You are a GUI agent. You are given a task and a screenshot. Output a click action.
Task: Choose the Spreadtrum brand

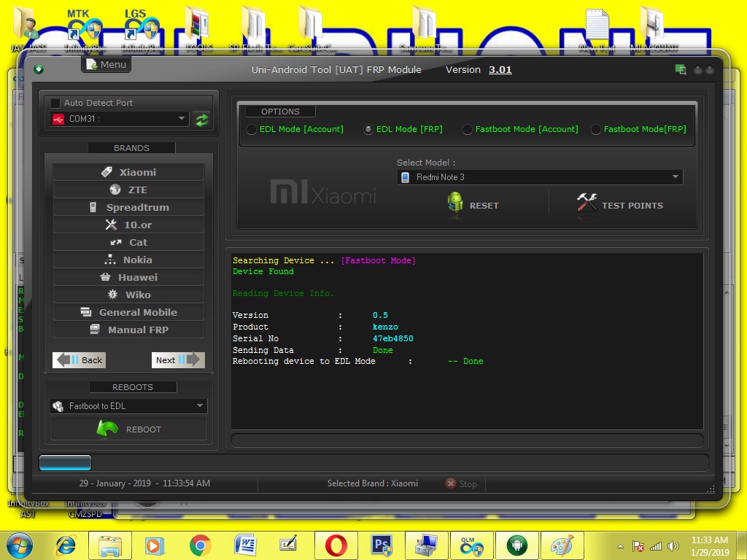point(128,207)
